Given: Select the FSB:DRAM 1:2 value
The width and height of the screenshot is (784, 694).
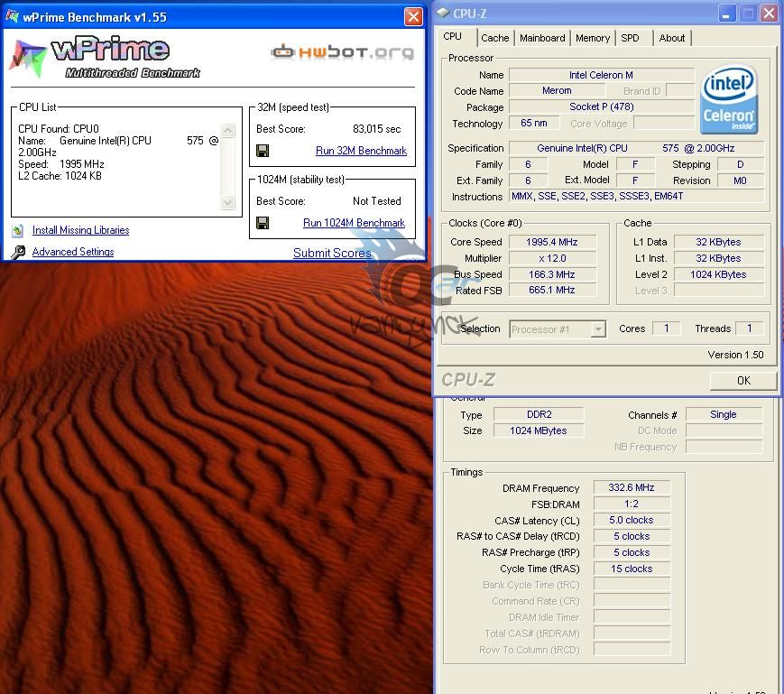Looking at the screenshot, I should click(x=632, y=504).
